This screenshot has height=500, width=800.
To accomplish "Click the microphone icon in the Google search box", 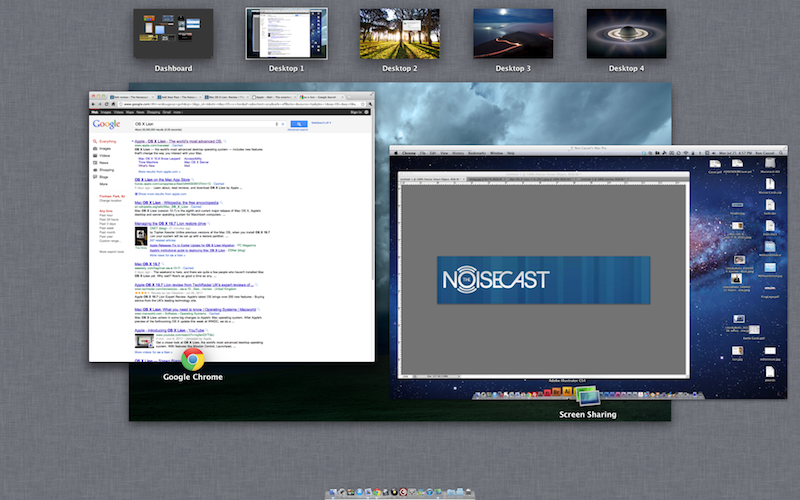I will tap(277, 124).
